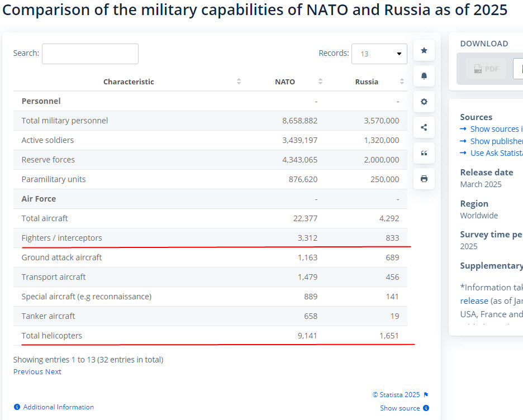
Task: Click the Show source link
Action: [x=400, y=408]
